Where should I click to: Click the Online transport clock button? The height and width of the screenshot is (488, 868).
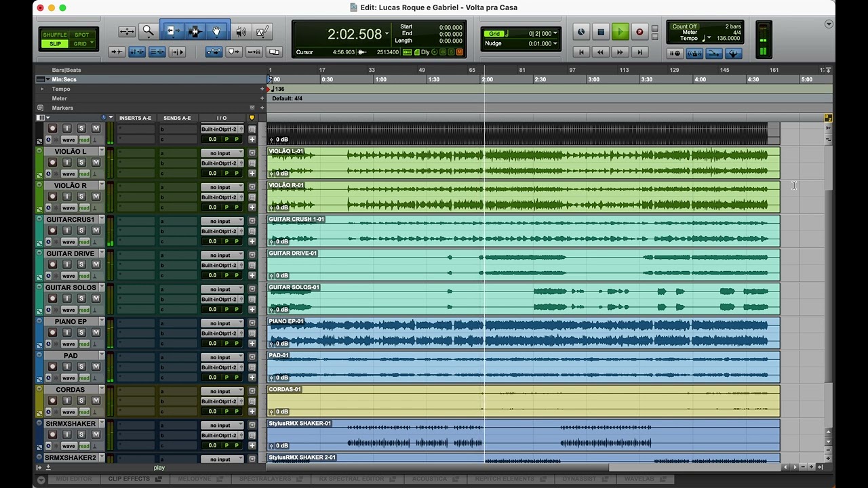click(x=581, y=32)
